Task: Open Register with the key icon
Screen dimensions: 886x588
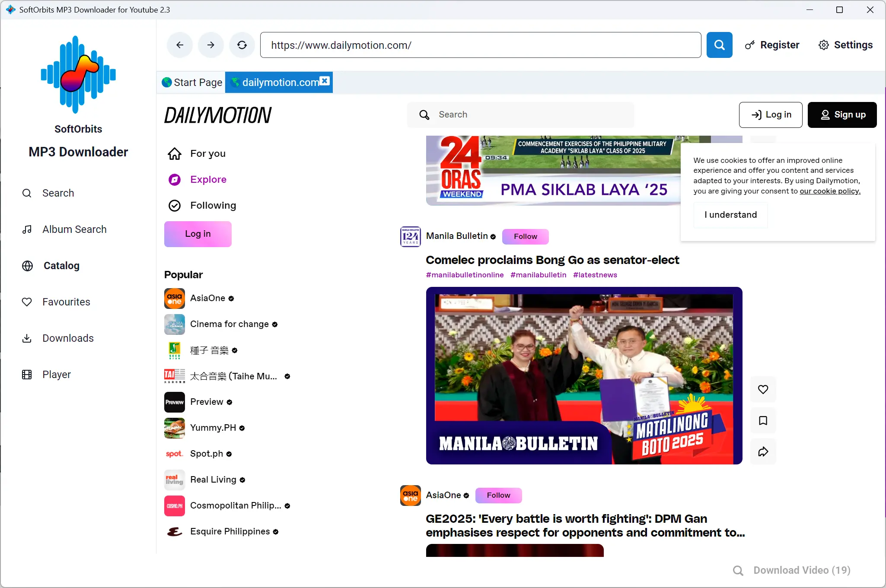Action: [772, 45]
